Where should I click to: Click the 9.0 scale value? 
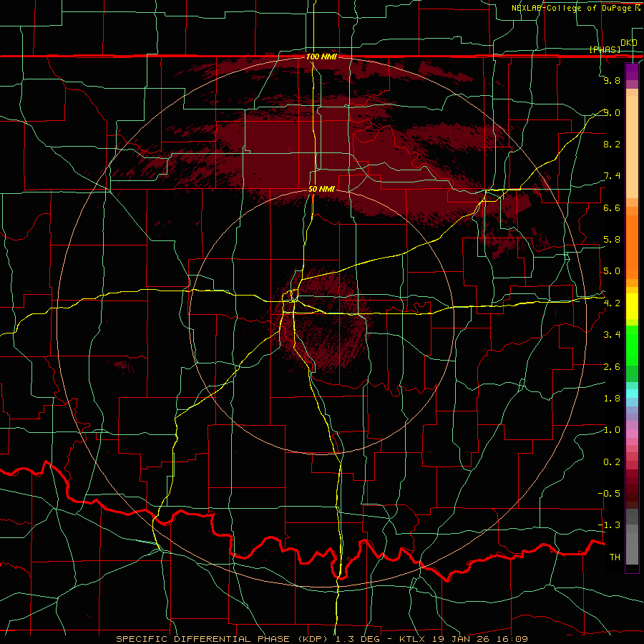(x=612, y=112)
